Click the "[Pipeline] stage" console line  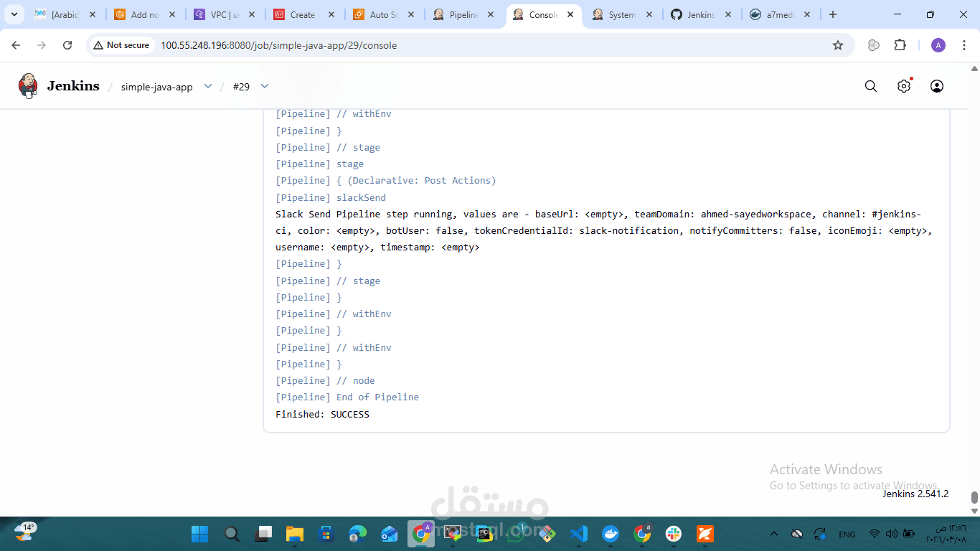click(x=320, y=164)
